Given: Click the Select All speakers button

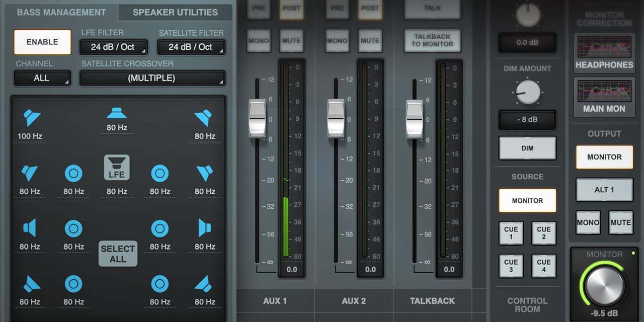Looking at the screenshot, I should point(118,254).
